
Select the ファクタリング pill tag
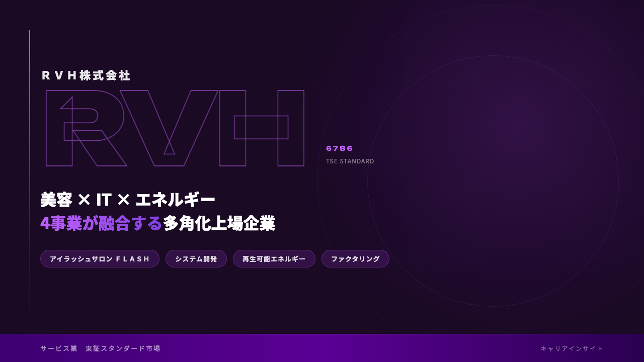pos(355,259)
